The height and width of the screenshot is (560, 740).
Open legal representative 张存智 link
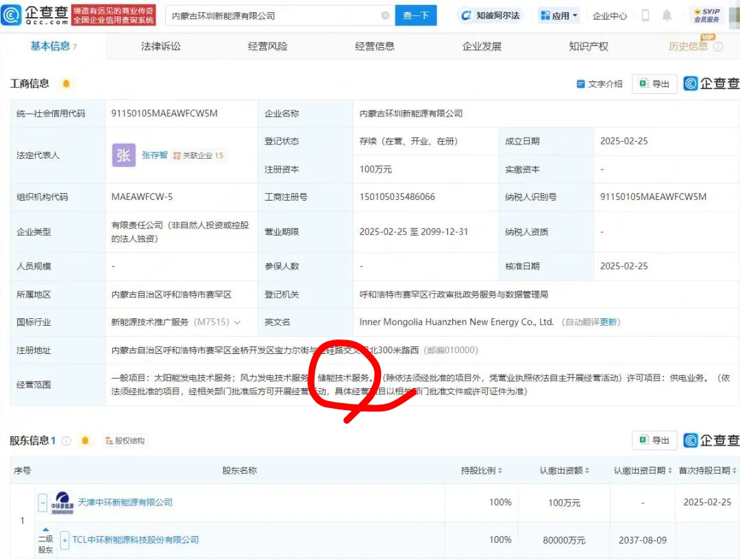[154, 155]
